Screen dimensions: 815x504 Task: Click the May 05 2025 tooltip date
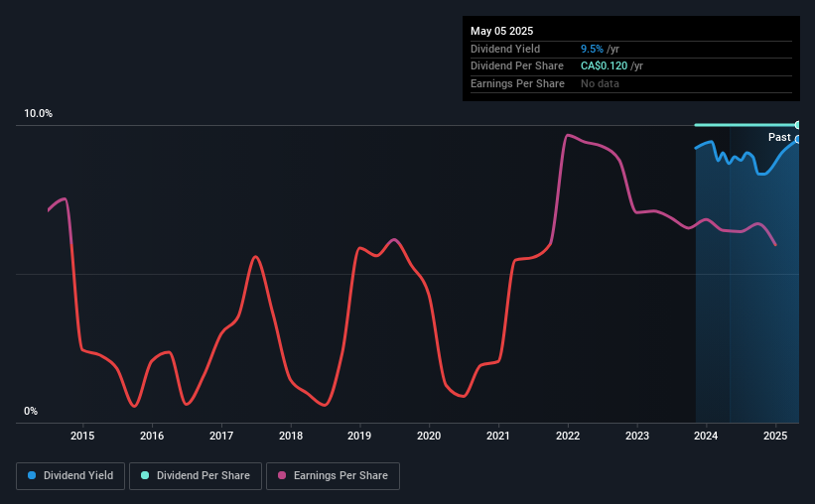coord(501,31)
